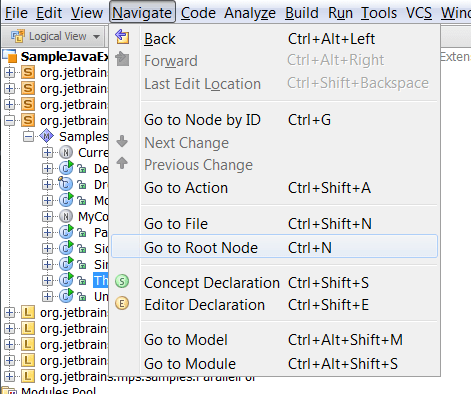Image resolution: width=471 pixels, height=394 pixels.
Task: Select the Samples model row
Action: (x=74, y=136)
